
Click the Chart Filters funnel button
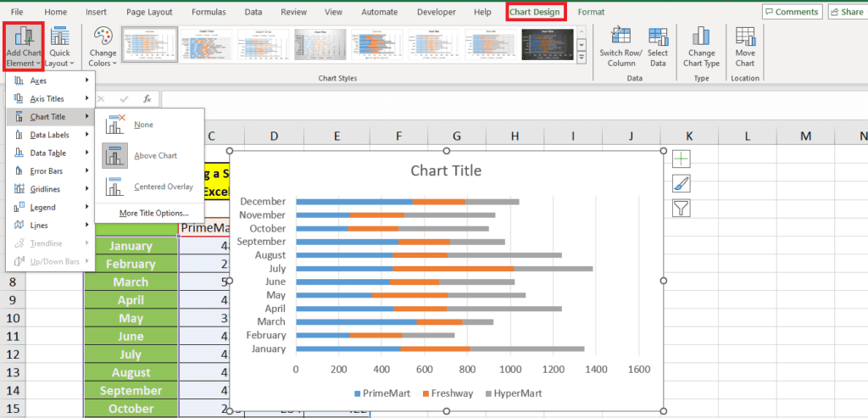click(x=682, y=209)
